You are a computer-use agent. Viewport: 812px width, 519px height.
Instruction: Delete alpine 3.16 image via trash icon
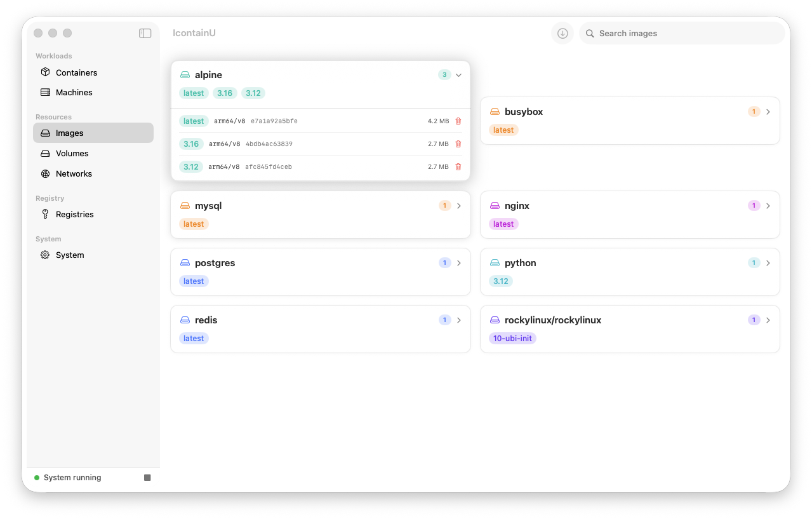pos(458,144)
